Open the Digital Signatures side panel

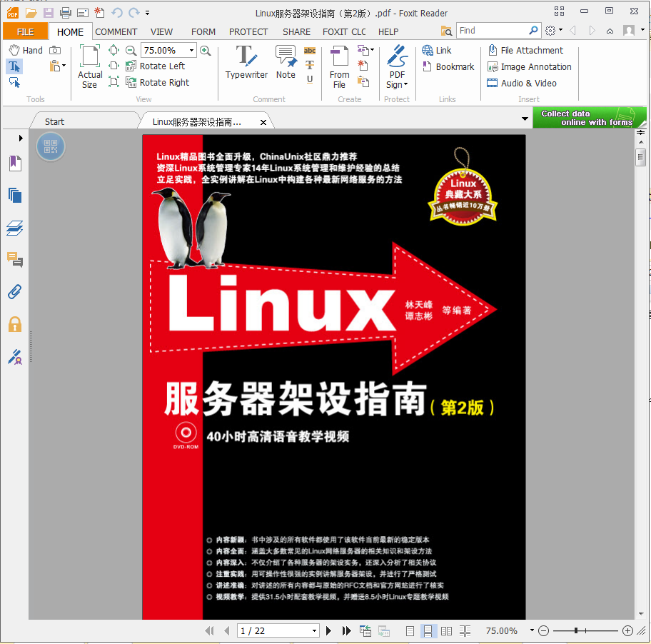point(15,357)
